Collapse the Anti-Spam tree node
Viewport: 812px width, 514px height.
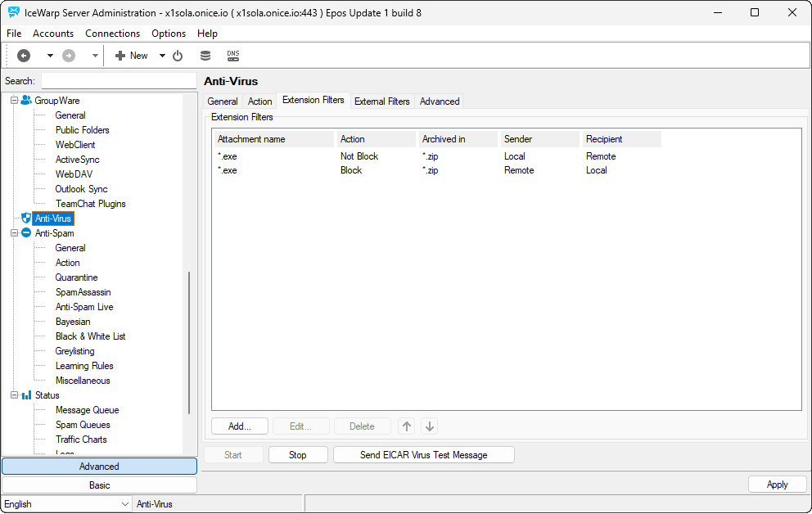[x=15, y=233]
